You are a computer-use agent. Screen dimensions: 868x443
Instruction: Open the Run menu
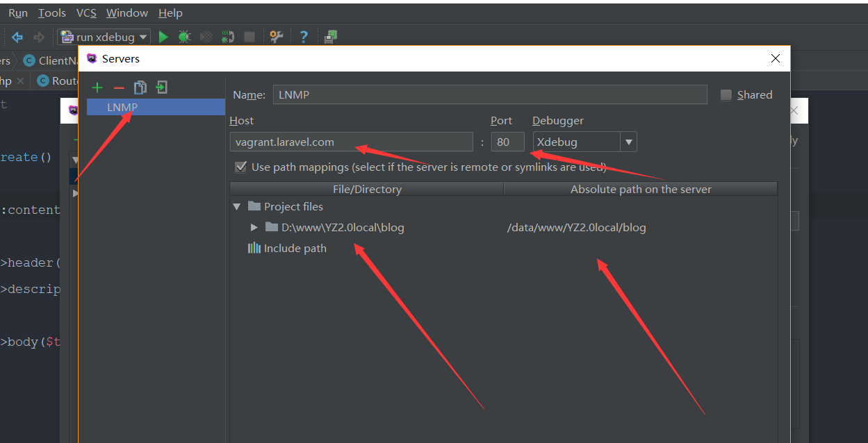pos(18,13)
